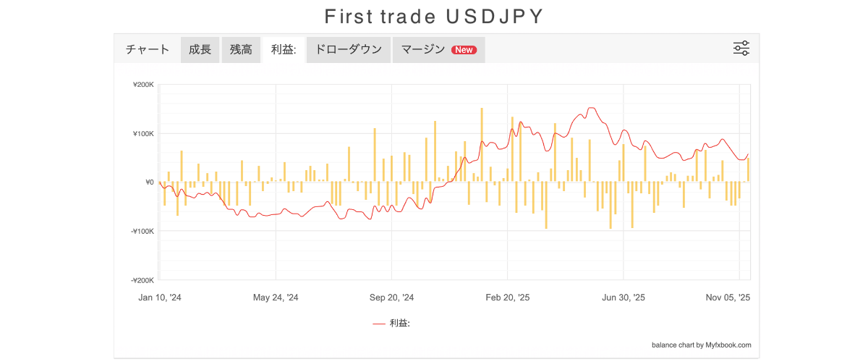
Task: Select the 利益: tab
Action: click(x=284, y=50)
